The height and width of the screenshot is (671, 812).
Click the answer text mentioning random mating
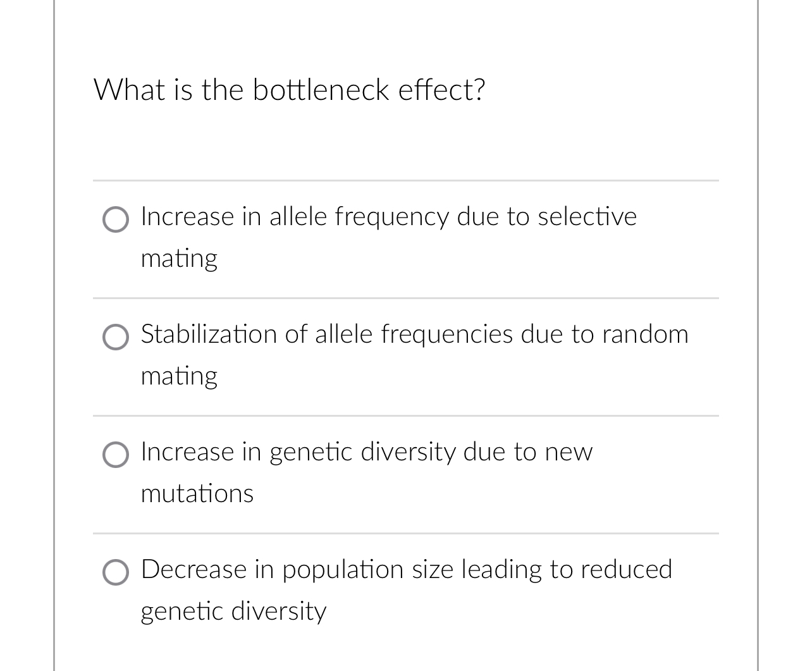[414, 335]
